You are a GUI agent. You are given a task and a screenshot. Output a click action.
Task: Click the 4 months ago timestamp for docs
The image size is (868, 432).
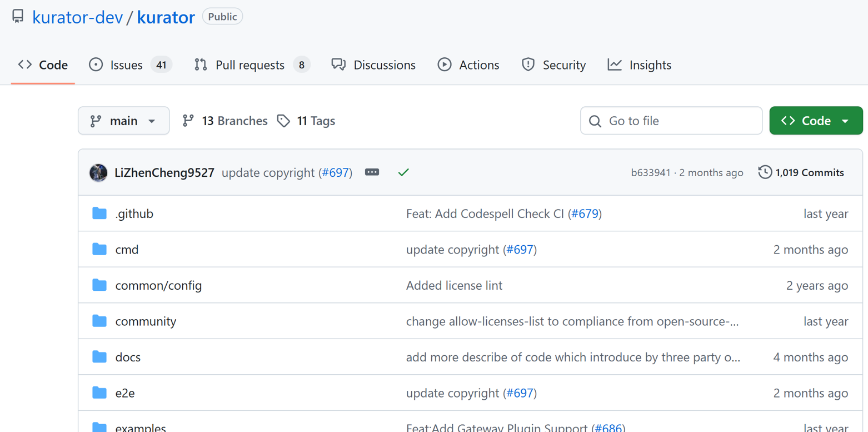pyautogui.click(x=811, y=357)
